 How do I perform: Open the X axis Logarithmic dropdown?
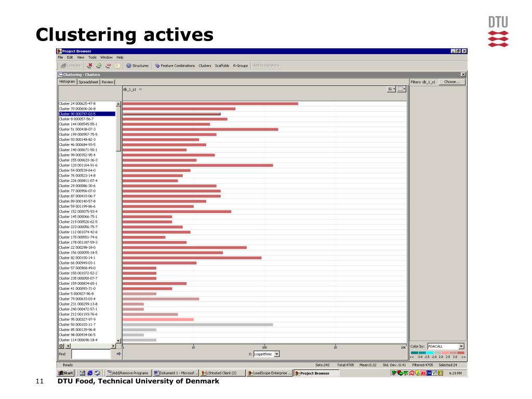(x=277, y=354)
